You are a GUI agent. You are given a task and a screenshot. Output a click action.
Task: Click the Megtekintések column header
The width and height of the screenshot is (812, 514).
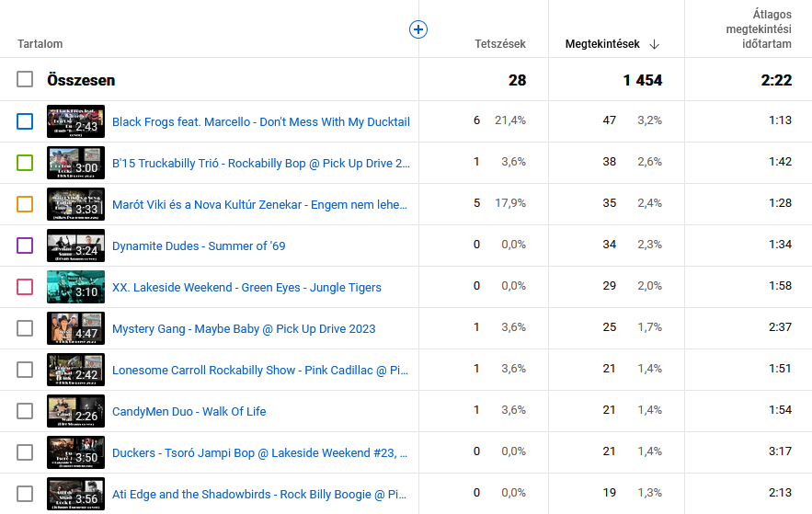603,44
